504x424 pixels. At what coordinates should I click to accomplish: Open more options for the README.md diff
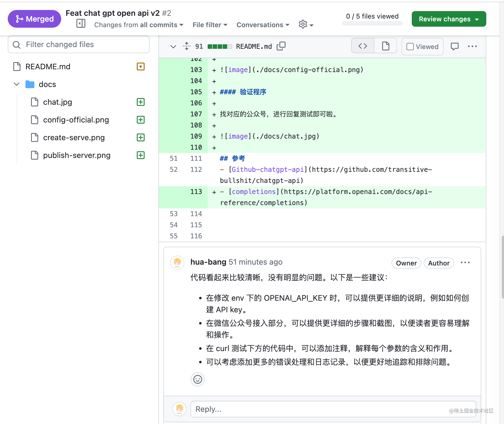[472, 46]
